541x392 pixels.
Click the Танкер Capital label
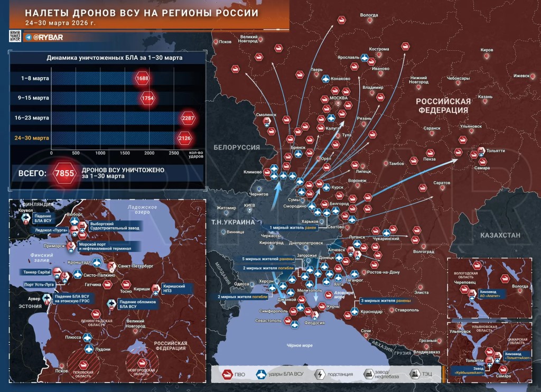[x=37, y=272]
